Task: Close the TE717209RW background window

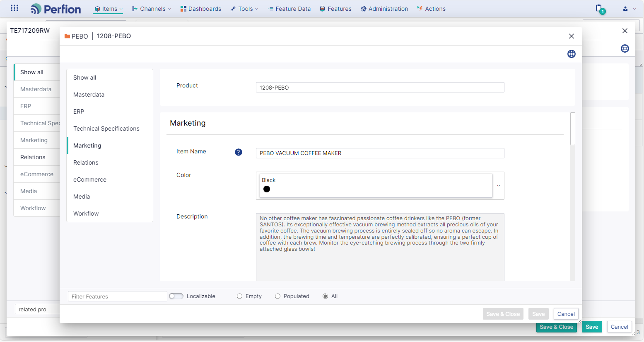Action: 625,31
